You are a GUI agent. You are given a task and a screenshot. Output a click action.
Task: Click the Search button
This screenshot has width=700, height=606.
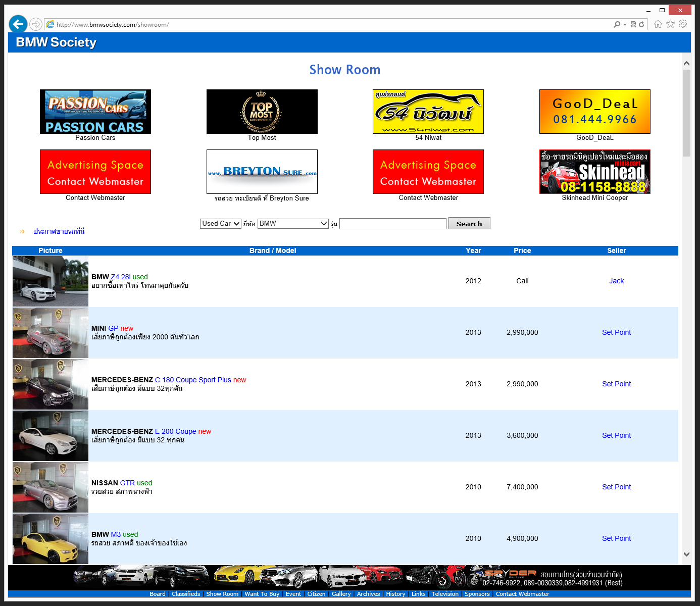[469, 224]
